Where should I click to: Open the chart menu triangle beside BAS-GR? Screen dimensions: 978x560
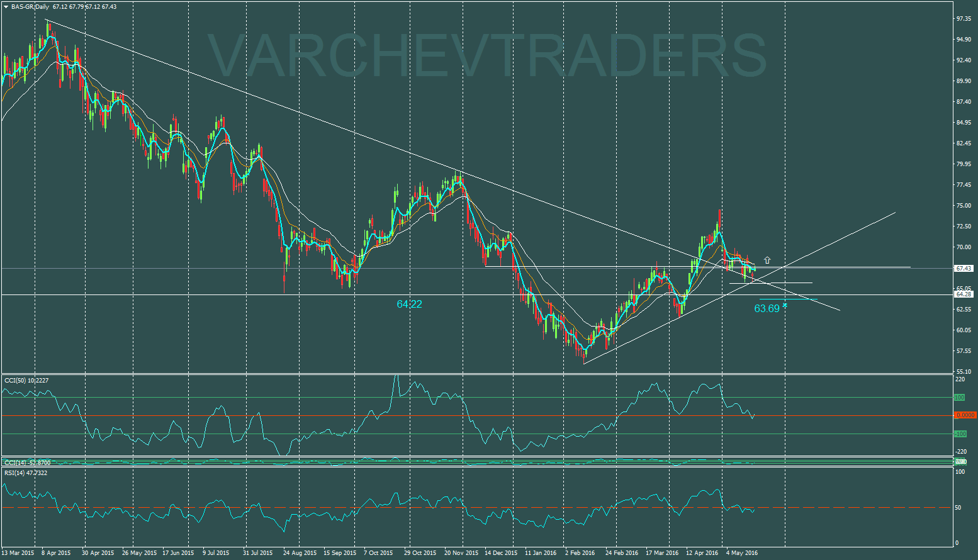6,6
